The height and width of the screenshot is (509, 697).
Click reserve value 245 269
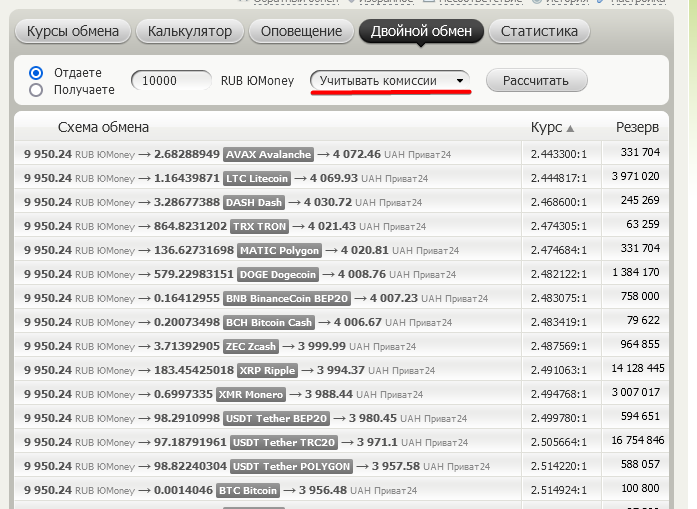(x=640, y=200)
